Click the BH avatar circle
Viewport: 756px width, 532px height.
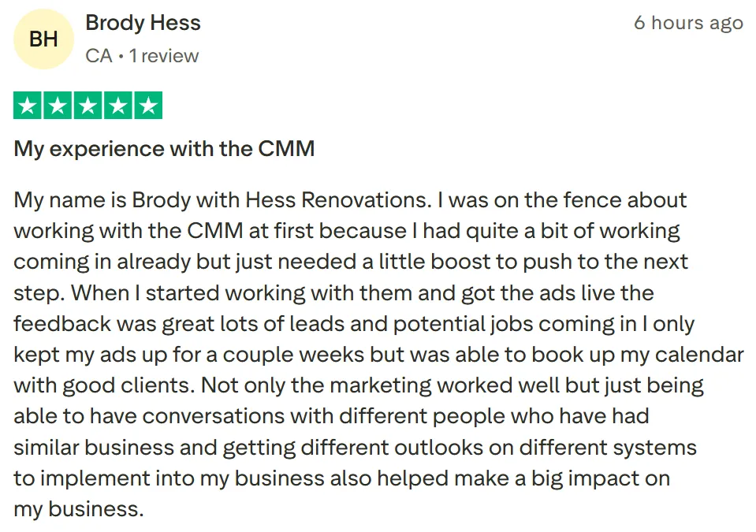[x=43, y=39]
